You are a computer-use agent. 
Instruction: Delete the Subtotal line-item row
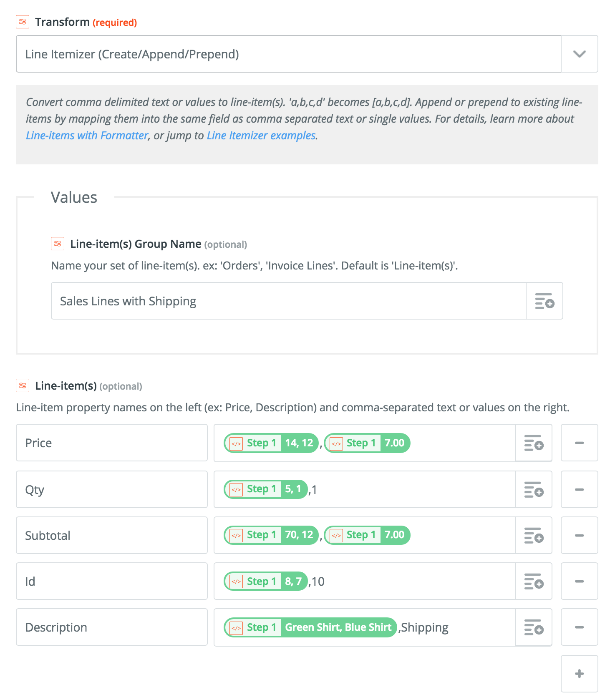(x=579, y=535)
